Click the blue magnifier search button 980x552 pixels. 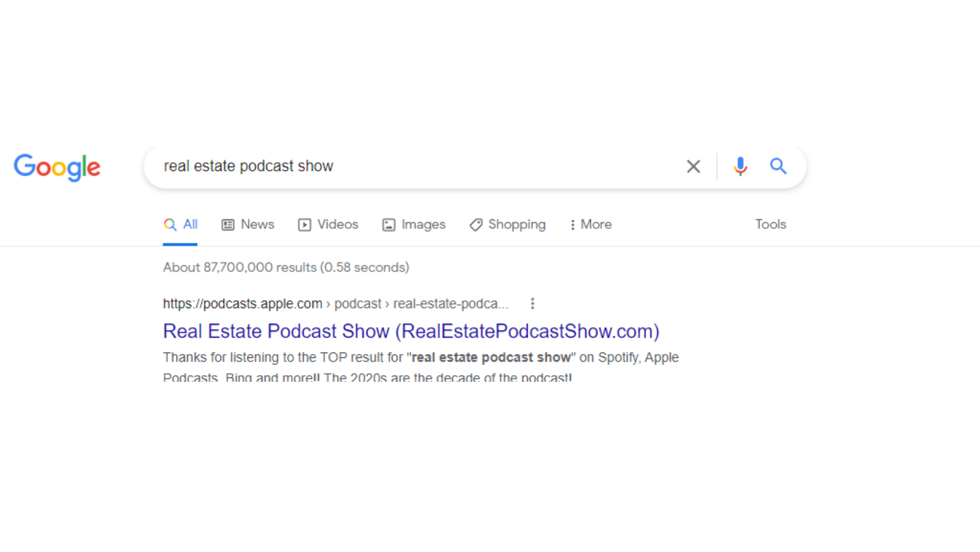pyautogui.click(x=778, y=166)
